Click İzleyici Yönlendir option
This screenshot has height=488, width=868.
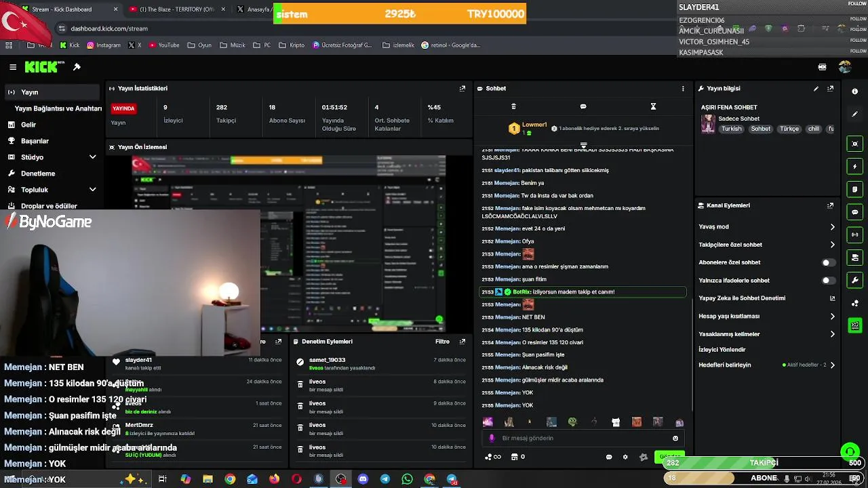click(x=722, y=350)
